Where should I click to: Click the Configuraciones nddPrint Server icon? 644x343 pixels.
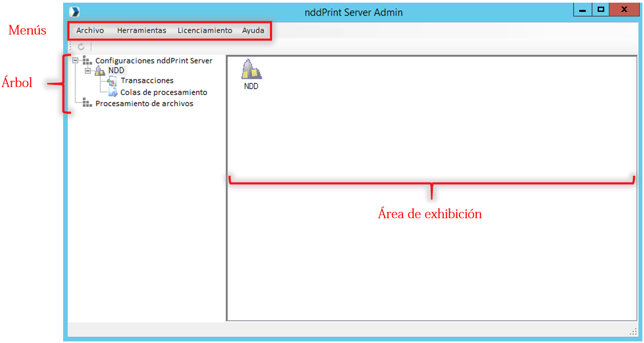(88, 61)
